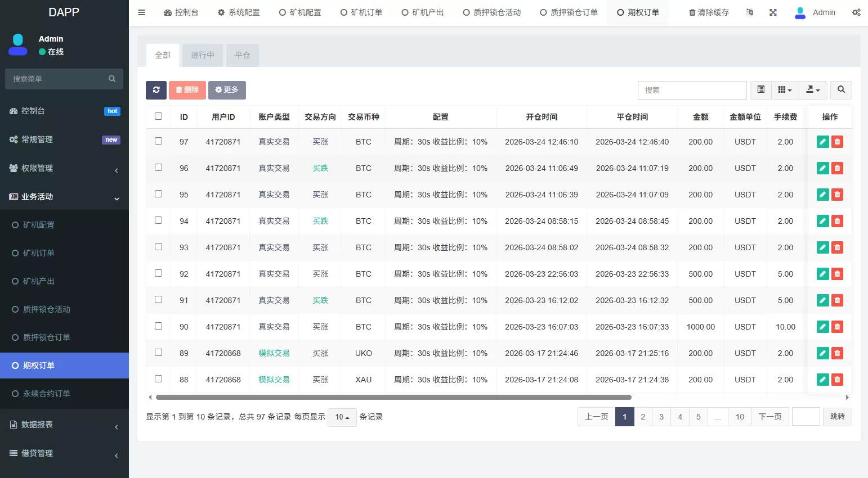Click the search magnifier icon above the table
This screenshot has height=478, width=868.
click(x=841, y=90)
